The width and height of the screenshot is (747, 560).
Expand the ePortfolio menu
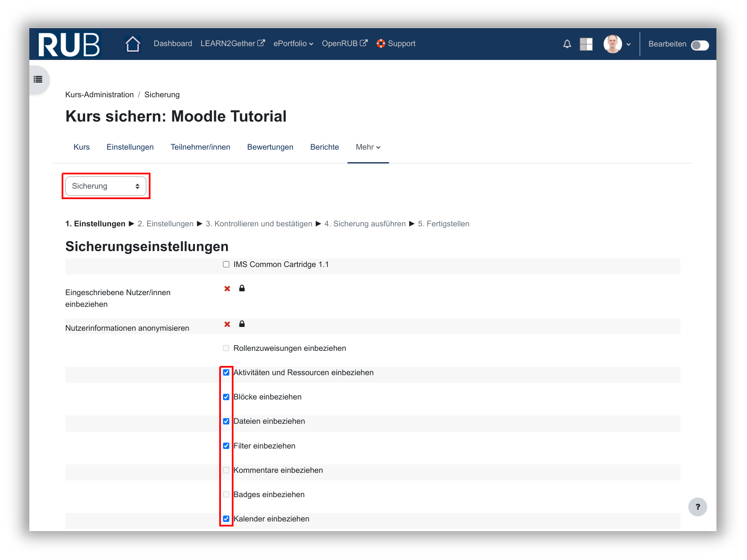[293, 44]
